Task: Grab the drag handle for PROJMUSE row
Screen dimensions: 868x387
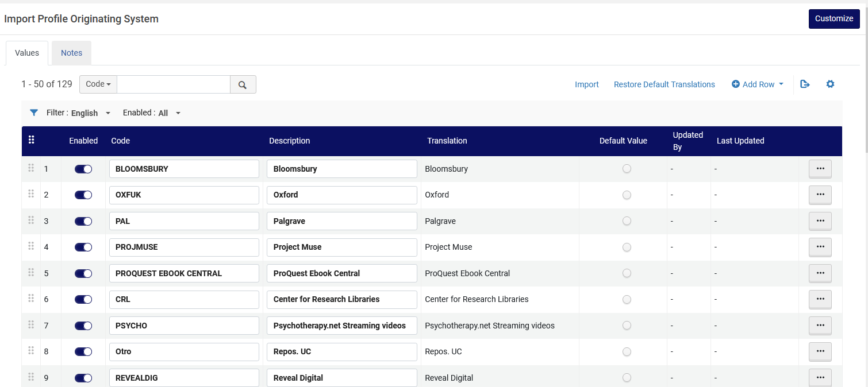Action: (x=31, y=246)
